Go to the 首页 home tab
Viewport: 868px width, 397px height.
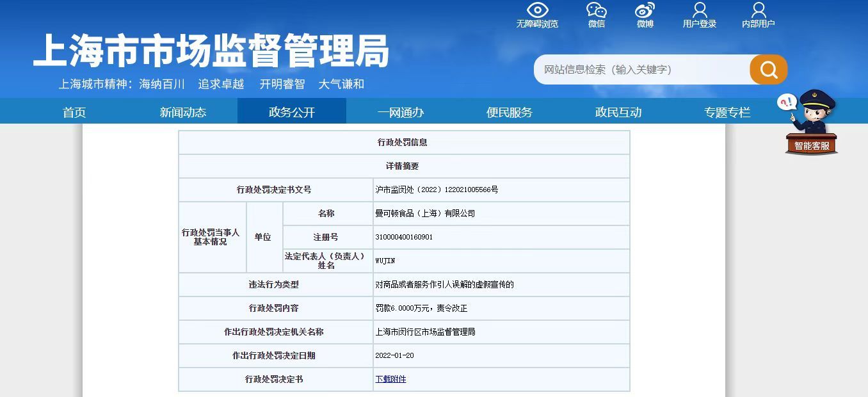tap(74, 112)
